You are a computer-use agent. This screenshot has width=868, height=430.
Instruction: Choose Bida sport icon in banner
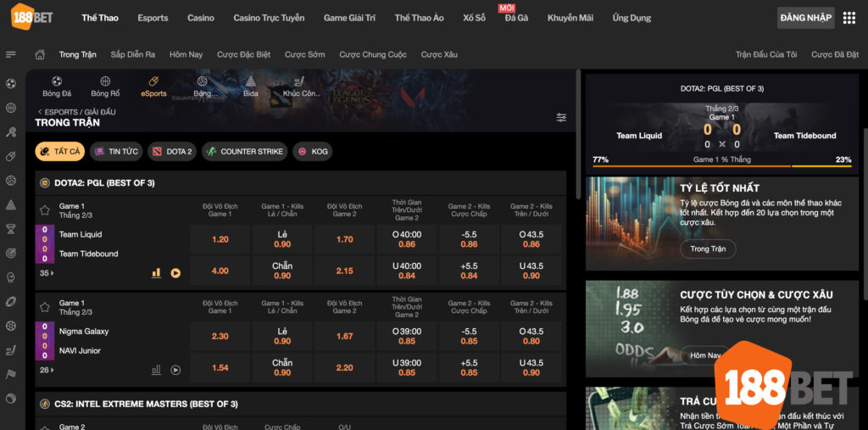(251, 87)
